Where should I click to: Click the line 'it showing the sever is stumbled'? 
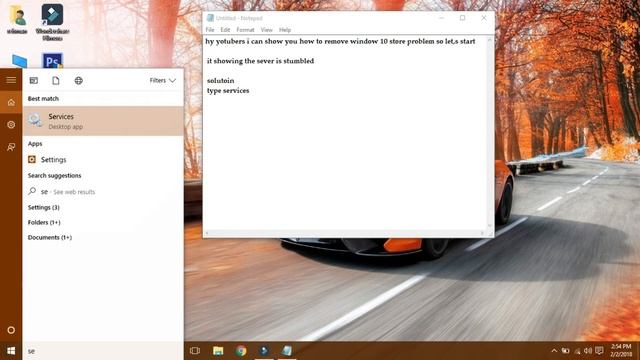tap(260, 61)
